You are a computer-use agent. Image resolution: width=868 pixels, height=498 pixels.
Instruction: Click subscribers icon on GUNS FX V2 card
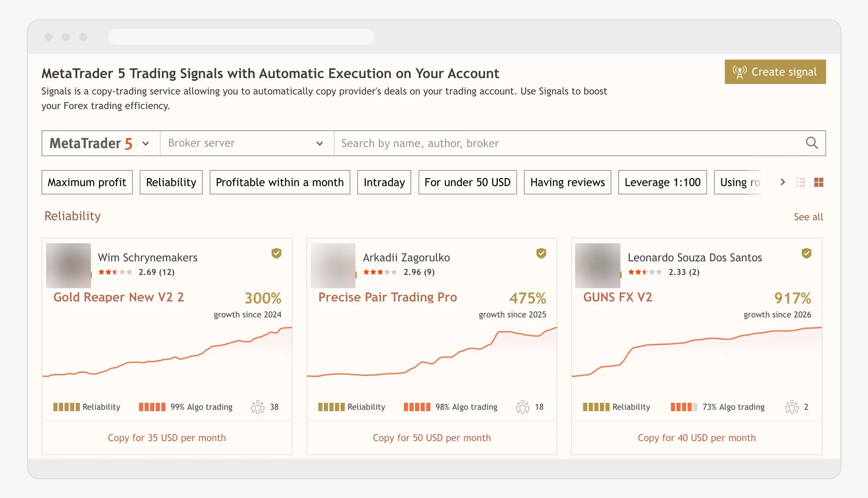792,407
